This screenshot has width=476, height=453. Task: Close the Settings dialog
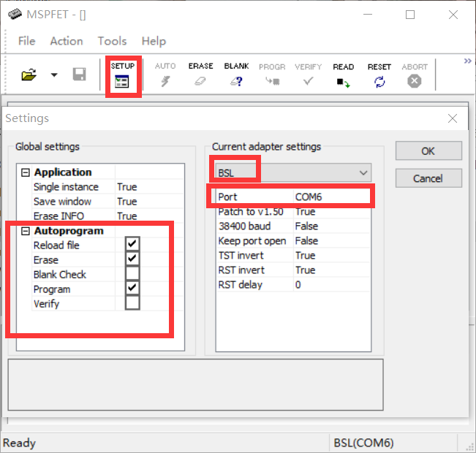tap(453, 118)
